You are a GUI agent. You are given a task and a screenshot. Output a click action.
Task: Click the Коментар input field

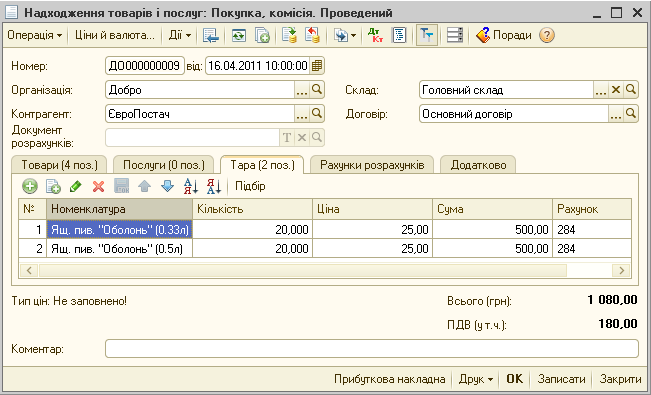click(372, 348)
